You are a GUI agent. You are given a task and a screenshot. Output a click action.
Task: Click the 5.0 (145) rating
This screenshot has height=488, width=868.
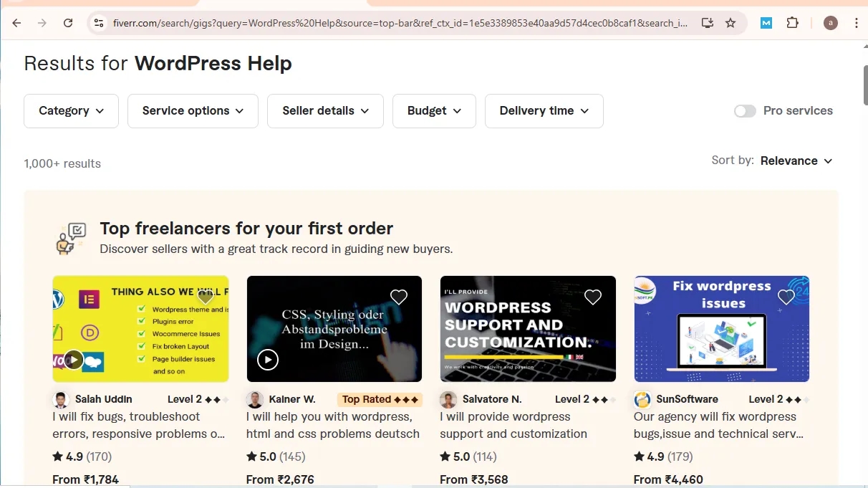tap(276, 456)
